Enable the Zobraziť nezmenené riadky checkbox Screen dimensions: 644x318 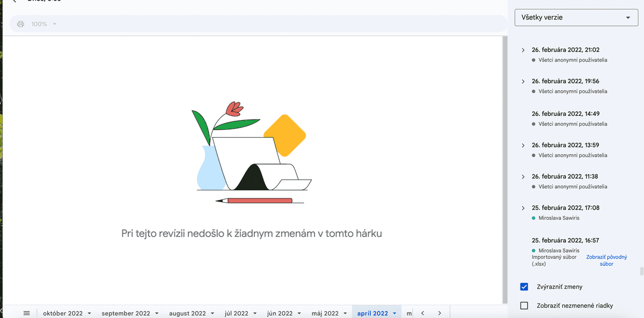524,306
